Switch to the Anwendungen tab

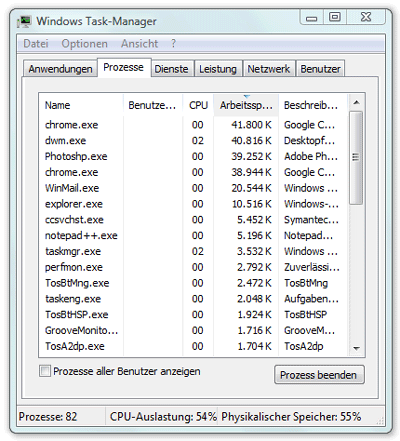[x=60, y=69]
